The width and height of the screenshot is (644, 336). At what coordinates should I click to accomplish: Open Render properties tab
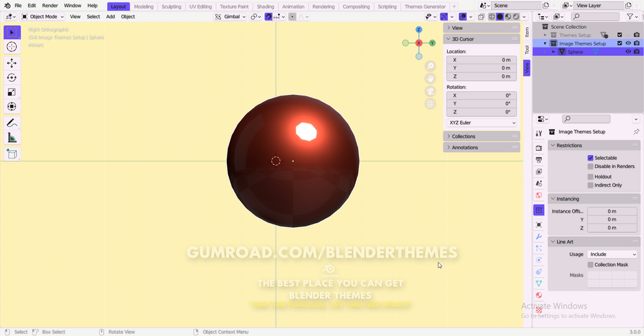[x=539, y=148]
